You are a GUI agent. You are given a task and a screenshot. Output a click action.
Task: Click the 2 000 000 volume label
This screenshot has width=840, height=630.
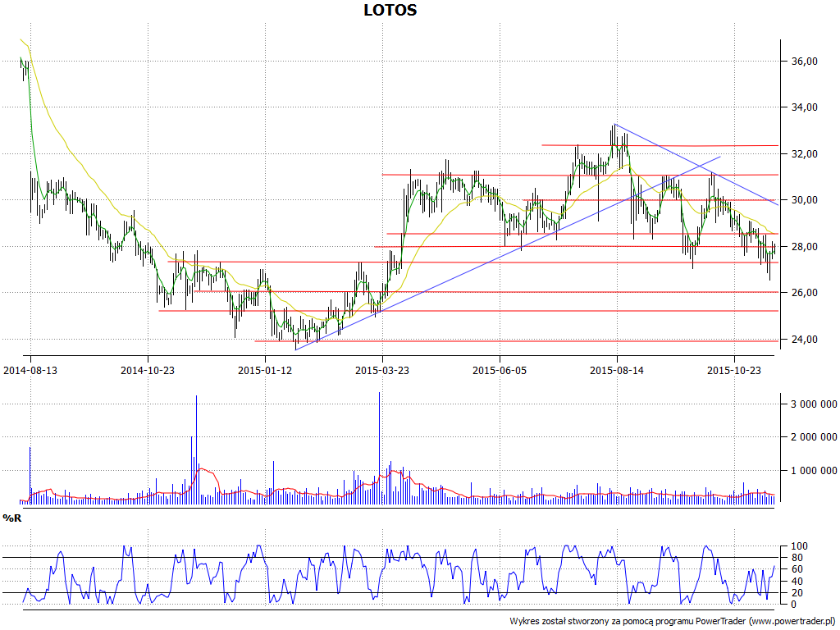815,438
